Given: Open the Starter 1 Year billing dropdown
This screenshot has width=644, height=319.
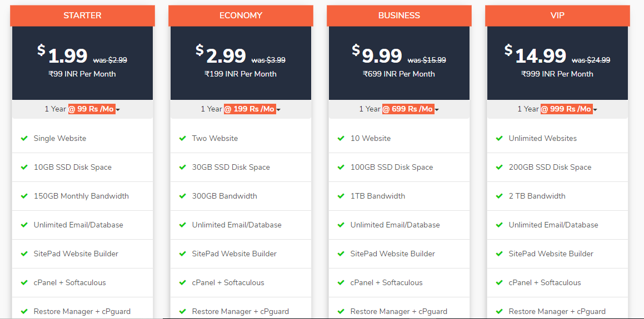Looking at the screenshot, I should (83, 109).
